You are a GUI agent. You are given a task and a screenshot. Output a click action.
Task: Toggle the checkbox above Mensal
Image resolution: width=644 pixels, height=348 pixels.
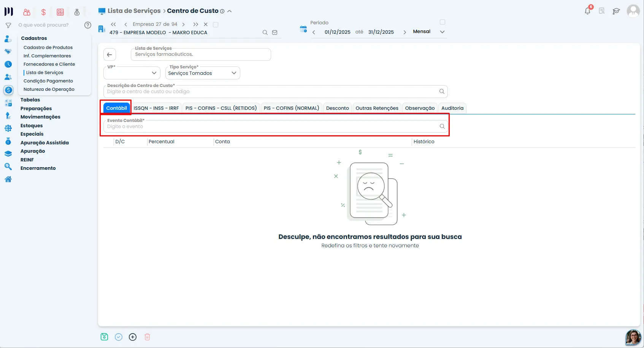[443, 22]
